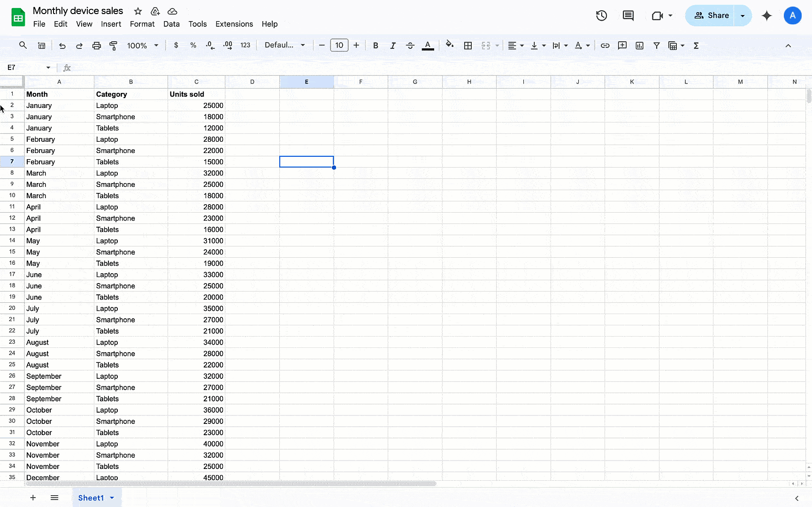This screenshot has width=812, height=507.
Task: Click the Units sold header cell
Action: click(x=196, y=94)
